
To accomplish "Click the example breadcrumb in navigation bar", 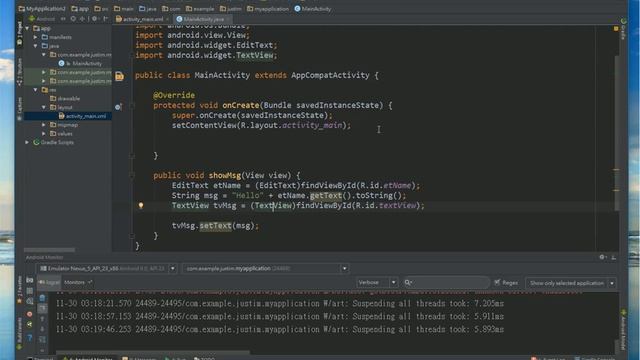I will [x=200, y=9].
